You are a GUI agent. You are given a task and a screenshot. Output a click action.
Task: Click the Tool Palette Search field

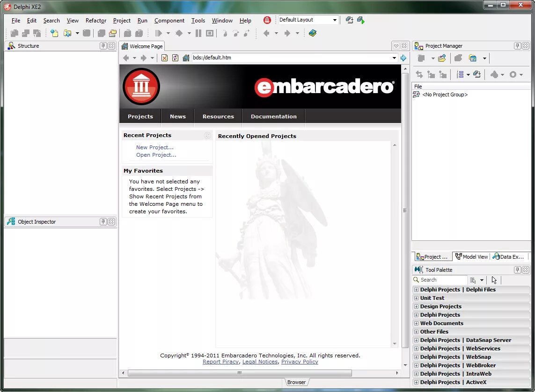440,280
